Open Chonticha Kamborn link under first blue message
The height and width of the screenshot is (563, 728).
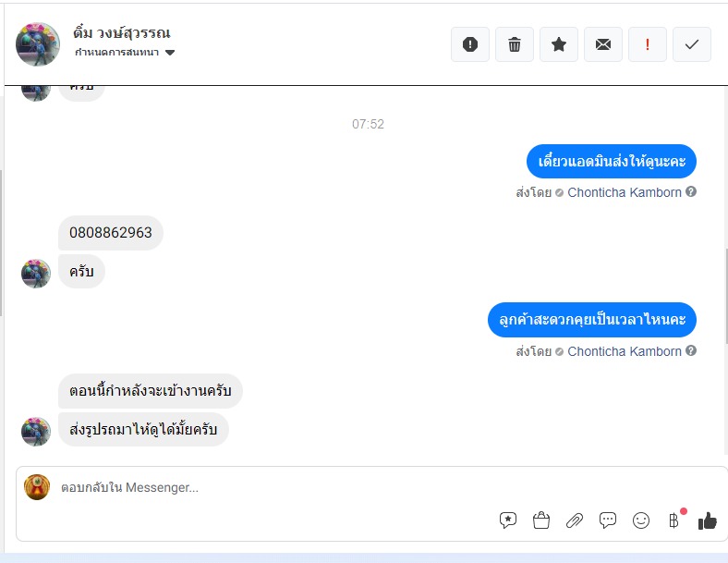(625, 192)
